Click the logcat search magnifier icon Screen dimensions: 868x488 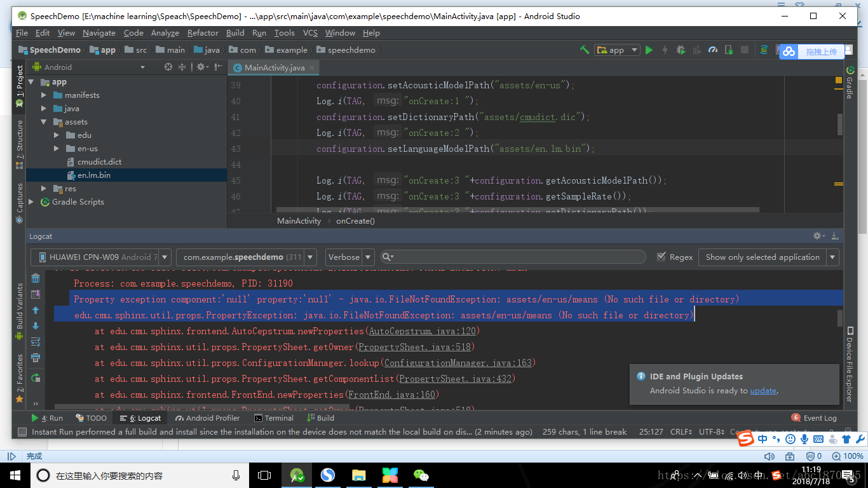point(387,257)
